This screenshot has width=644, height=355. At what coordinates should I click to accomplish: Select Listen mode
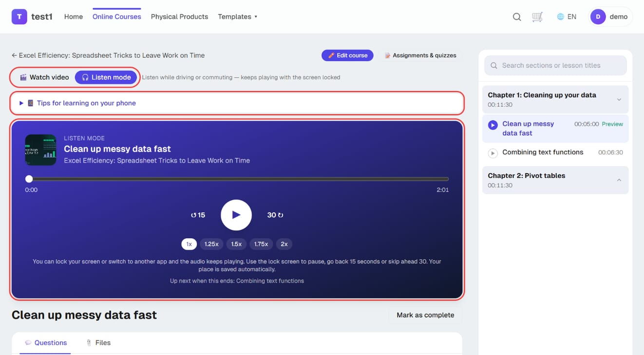[106, 77]
